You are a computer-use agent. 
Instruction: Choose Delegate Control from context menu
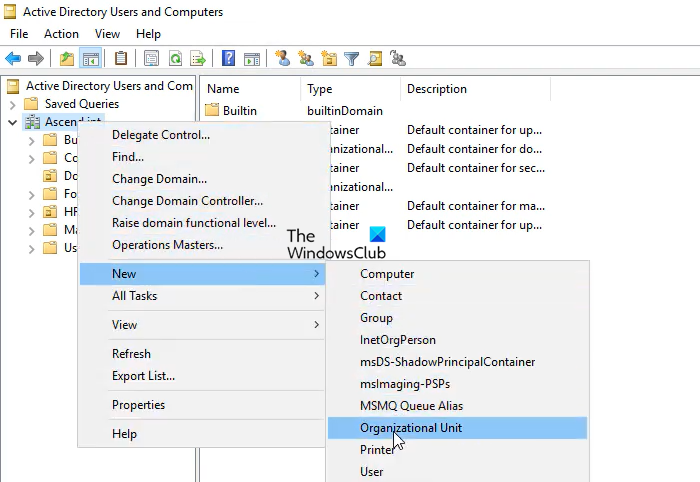[202, 135]
